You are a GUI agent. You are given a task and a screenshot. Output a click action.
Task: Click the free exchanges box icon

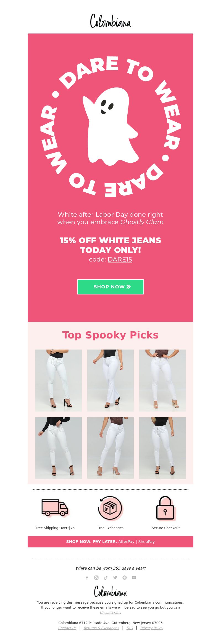[110, 508]
